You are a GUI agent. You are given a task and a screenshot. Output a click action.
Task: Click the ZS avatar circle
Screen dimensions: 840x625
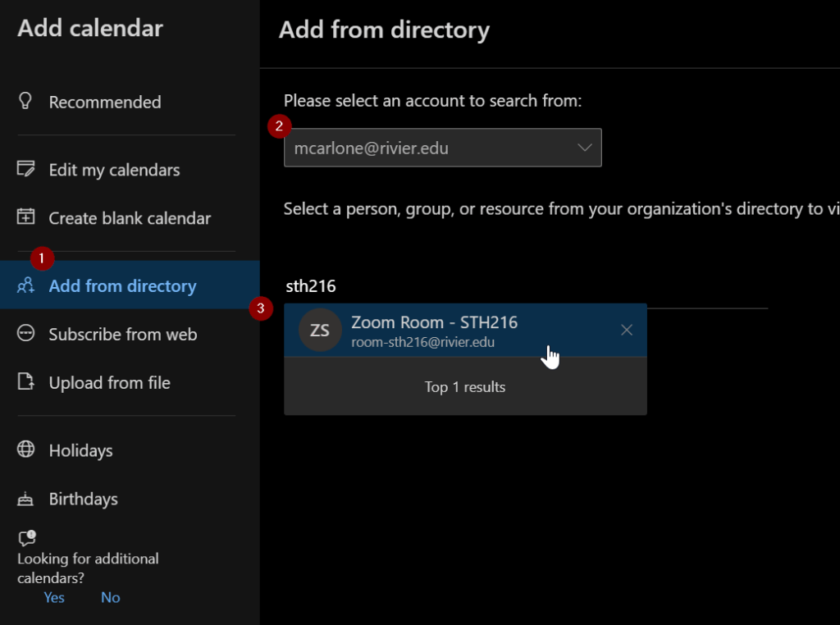point(320,331)
